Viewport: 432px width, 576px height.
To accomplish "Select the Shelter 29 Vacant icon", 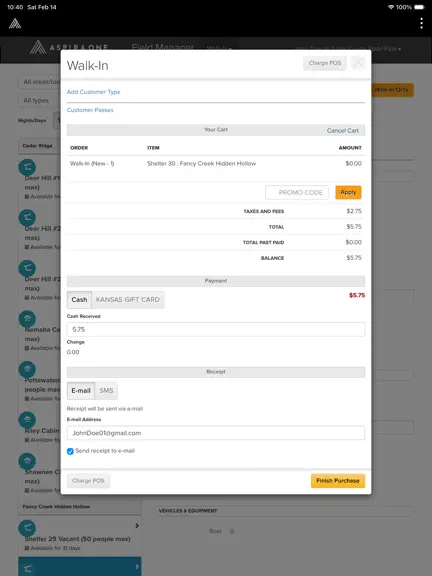I will click(27, 528).
